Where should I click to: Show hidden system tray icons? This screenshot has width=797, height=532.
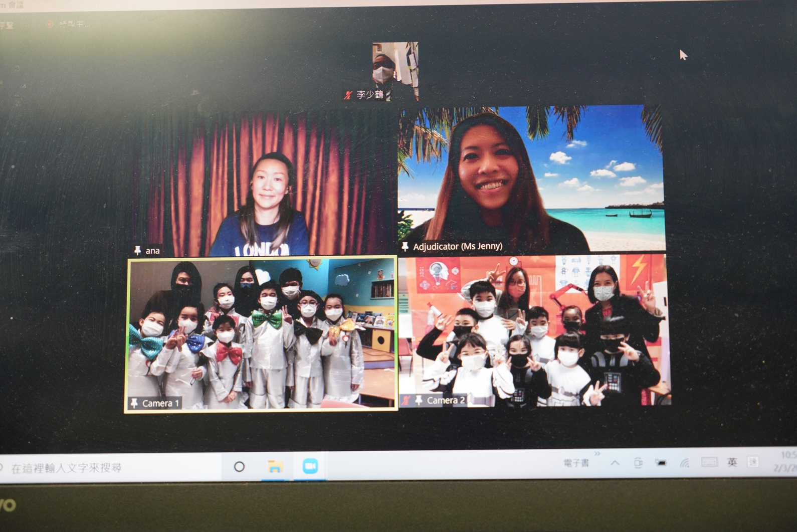click(615, 463)
